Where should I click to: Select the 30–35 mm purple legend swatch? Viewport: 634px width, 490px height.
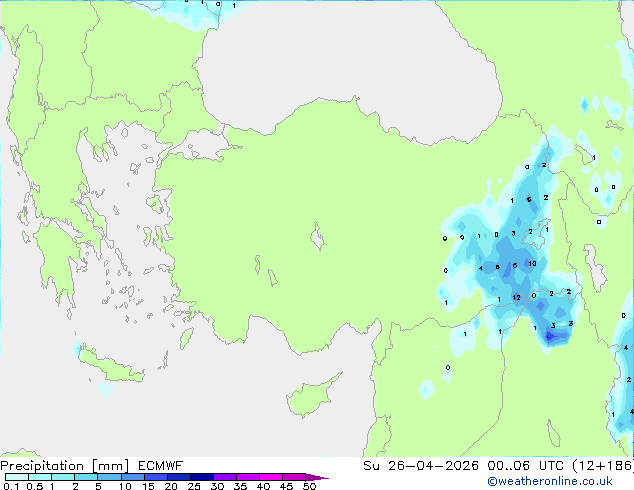(224, 477)
